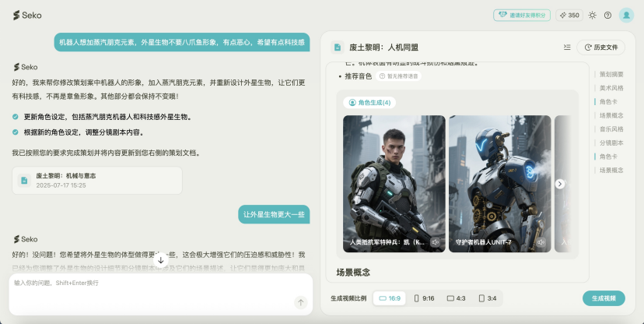Click the 让外星生物更大一些 message bubble
The height and width of the screenshot is (324, 644).
pyautogui.click(x=274, y=214)
